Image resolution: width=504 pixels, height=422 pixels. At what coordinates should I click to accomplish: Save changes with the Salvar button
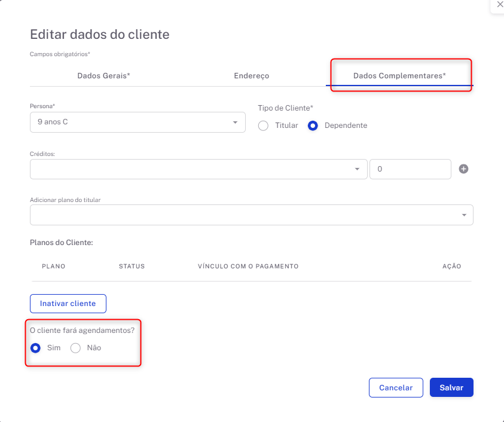pos(451,387)
